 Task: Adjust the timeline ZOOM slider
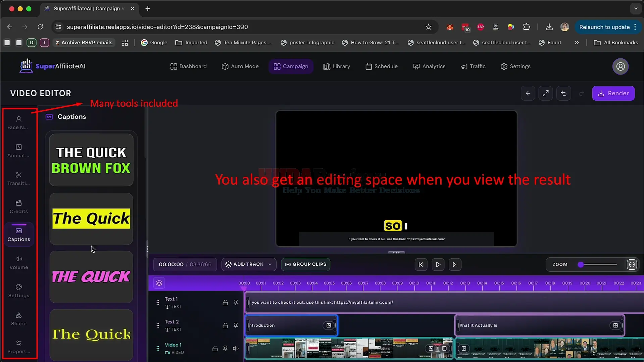pos(598,264)
